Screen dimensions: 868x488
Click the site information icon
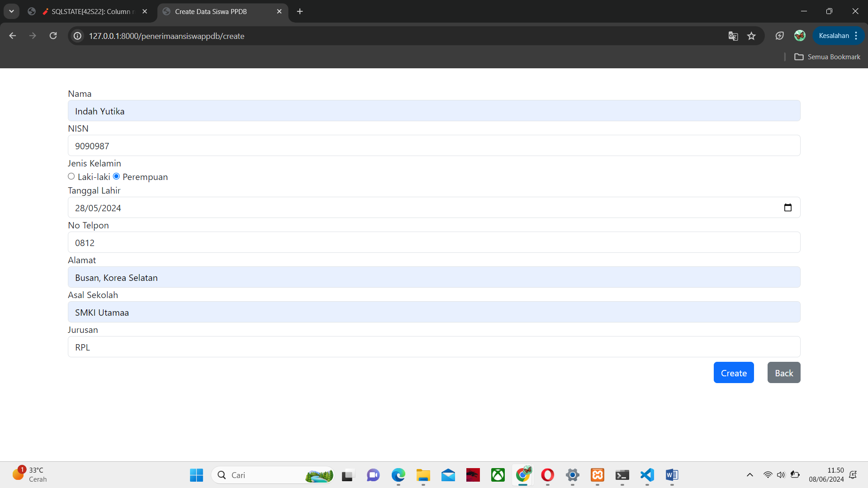[78, 36]
